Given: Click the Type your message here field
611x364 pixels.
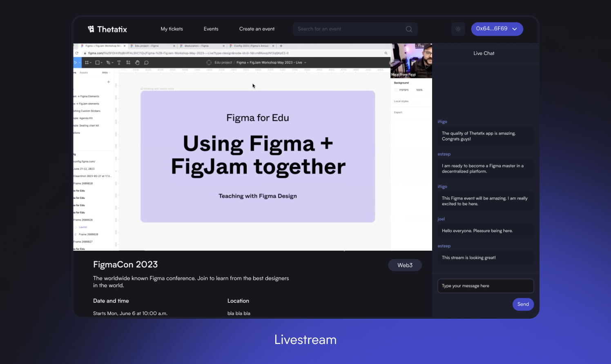Looking at the screenshot, I should coord(486,286).
